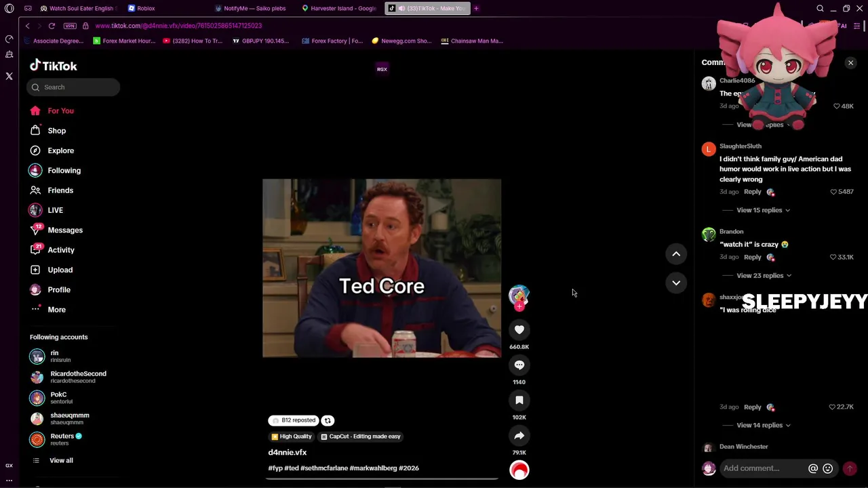Open the #sethmcfarlane hashtag
868x488 pixels.
point(325,468)
